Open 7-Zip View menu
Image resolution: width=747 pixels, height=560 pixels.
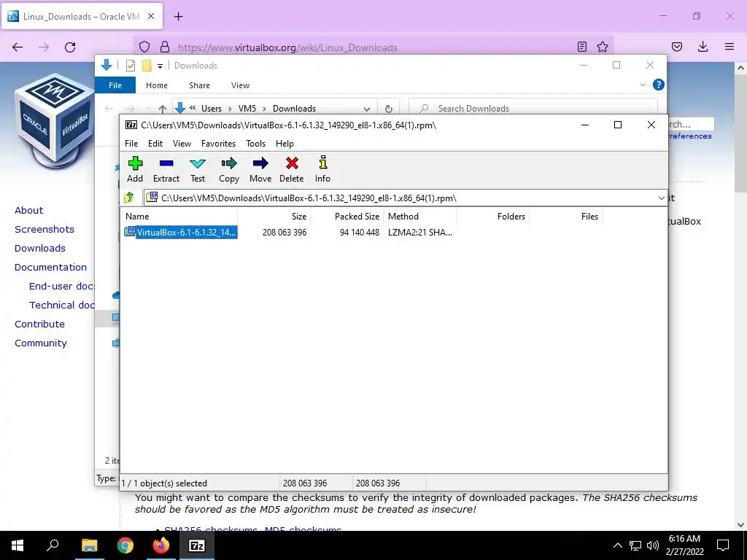click(182, 144)
